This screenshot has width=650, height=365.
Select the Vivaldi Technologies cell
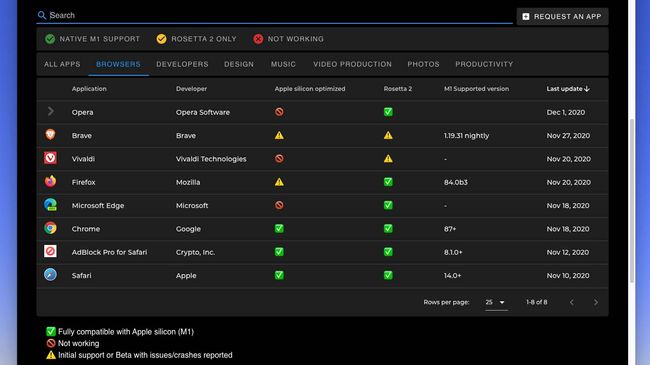pyautogui.click(x=211, y=159)
